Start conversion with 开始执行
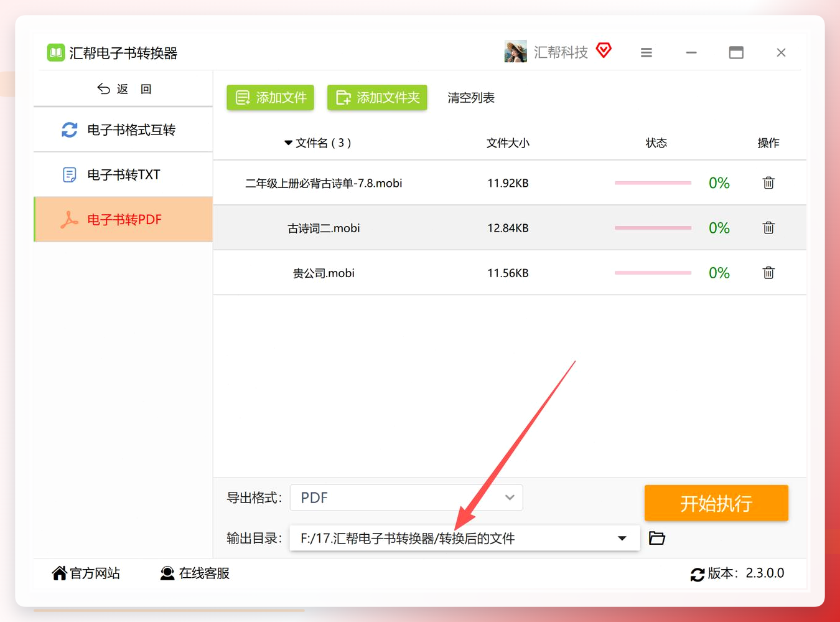The width and height of the screenshot is (840, 622). [x=716, y=503]
